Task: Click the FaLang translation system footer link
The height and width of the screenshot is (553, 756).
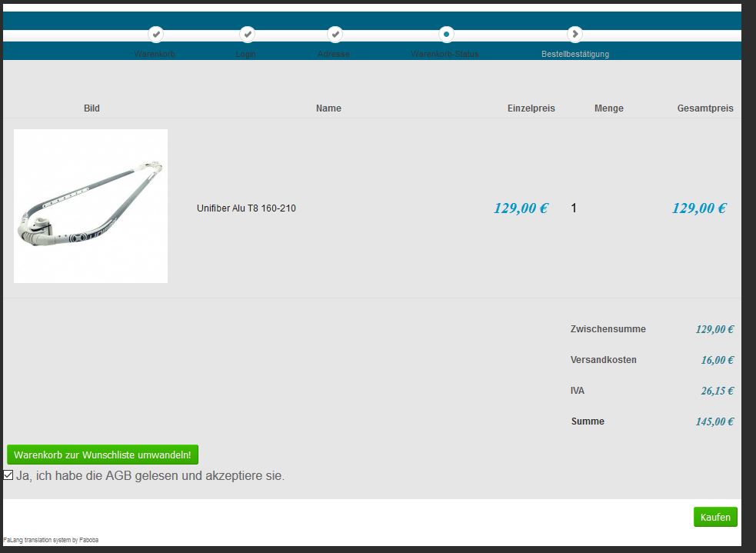Action: [51, 540]
